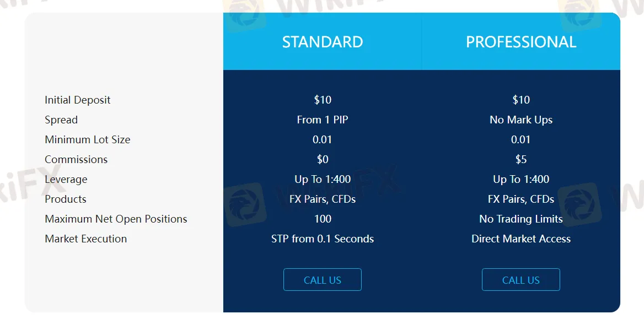
Task: Click the Market Execution label
Action: 85,239
